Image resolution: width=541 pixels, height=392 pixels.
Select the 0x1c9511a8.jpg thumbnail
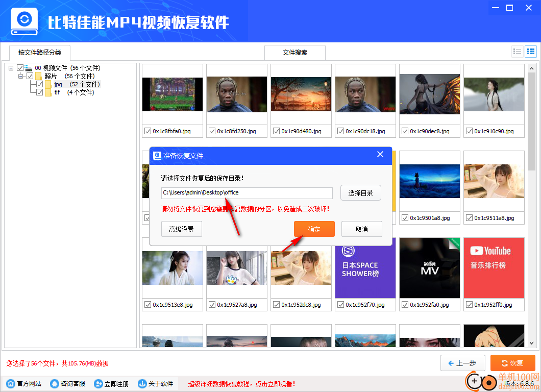494,181
